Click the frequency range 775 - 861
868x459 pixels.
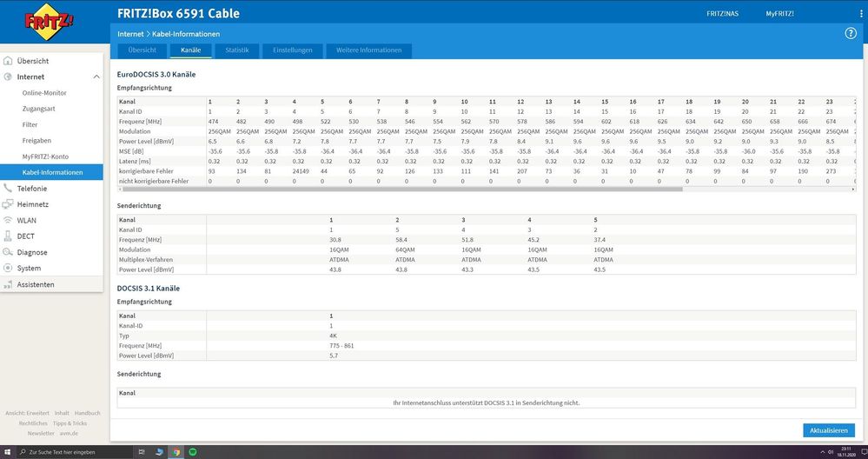point(341,345)
